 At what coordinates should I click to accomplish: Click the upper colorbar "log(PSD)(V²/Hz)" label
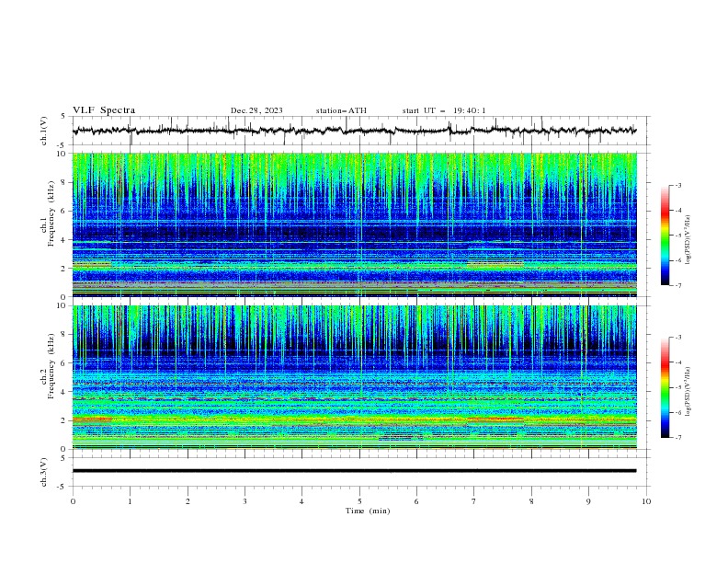688,240
